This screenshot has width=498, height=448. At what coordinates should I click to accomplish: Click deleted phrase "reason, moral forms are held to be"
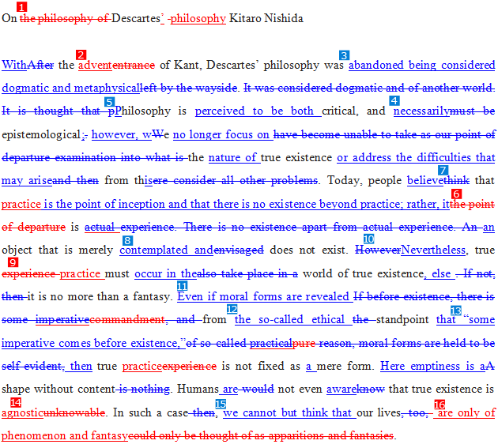click(407, 343)
